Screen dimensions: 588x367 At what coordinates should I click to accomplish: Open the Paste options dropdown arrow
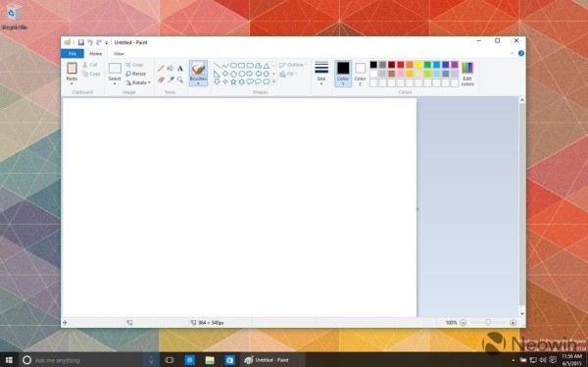point(72,83)
